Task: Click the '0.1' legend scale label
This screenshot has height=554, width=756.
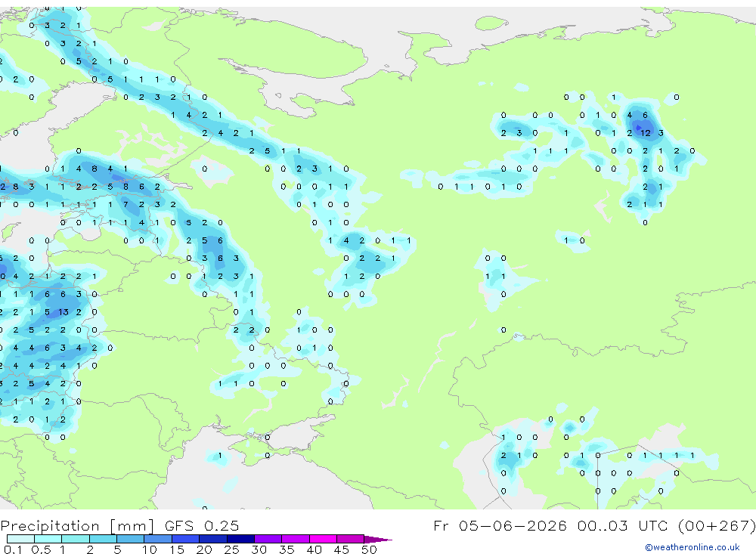Action: 13,549
